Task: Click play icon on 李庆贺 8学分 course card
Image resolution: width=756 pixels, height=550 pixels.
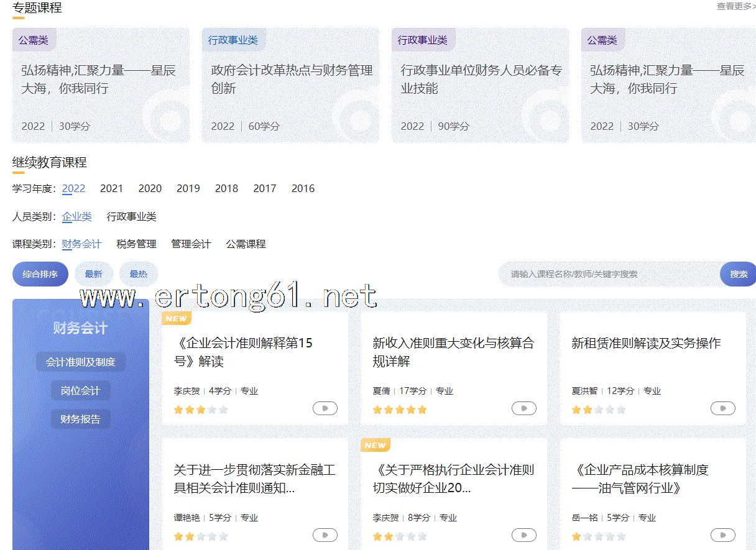Action: pos(523,535)
